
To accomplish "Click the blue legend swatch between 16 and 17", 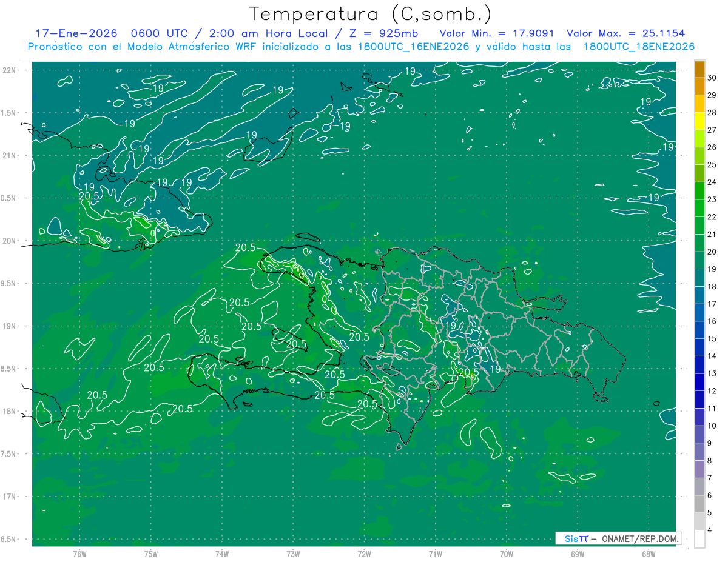I will 699,313.
